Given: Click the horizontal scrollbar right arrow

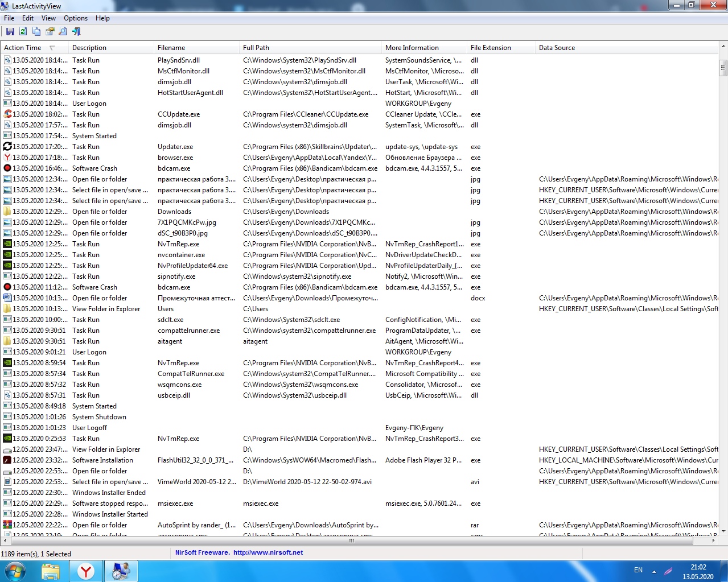Looking at the screenshot, I should (x=714, y=540).
